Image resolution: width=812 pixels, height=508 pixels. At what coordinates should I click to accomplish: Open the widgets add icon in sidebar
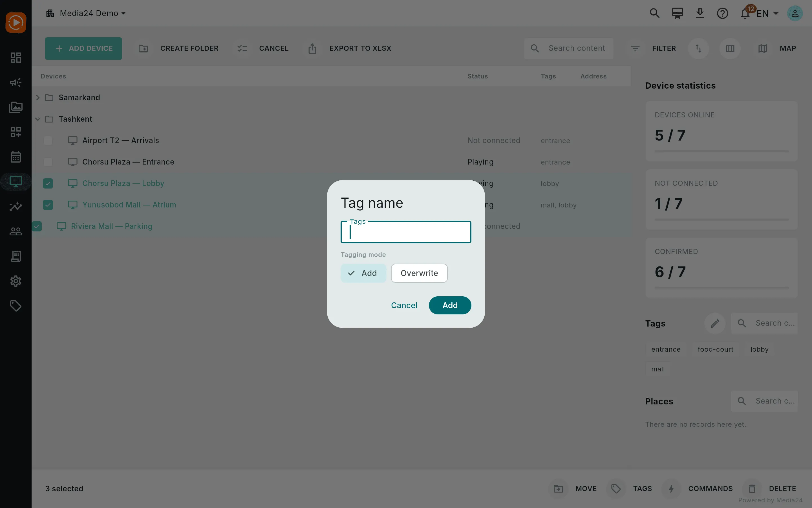pos(16,132)
